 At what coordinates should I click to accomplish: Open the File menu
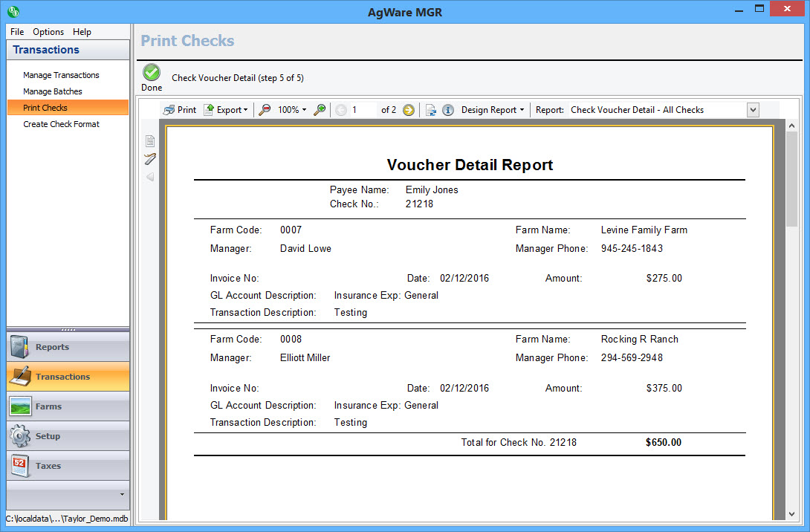(x=17, y=32)
